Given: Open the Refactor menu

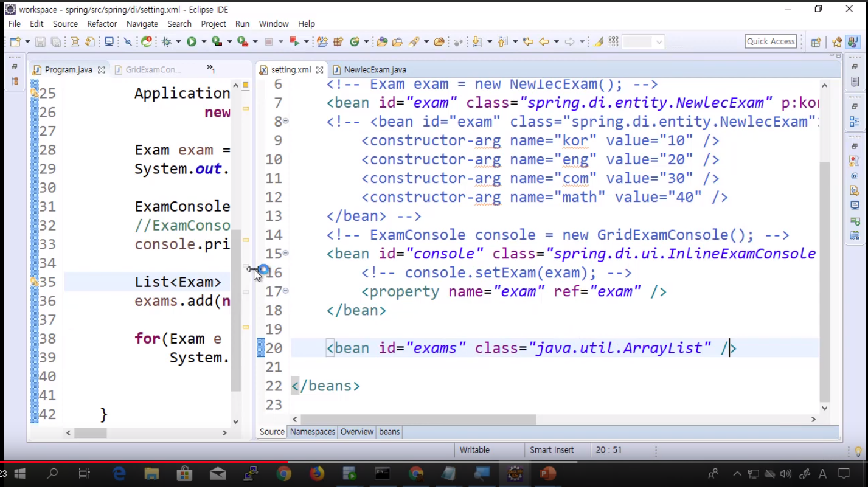Looking at the screenshot, I should point(102,24).
